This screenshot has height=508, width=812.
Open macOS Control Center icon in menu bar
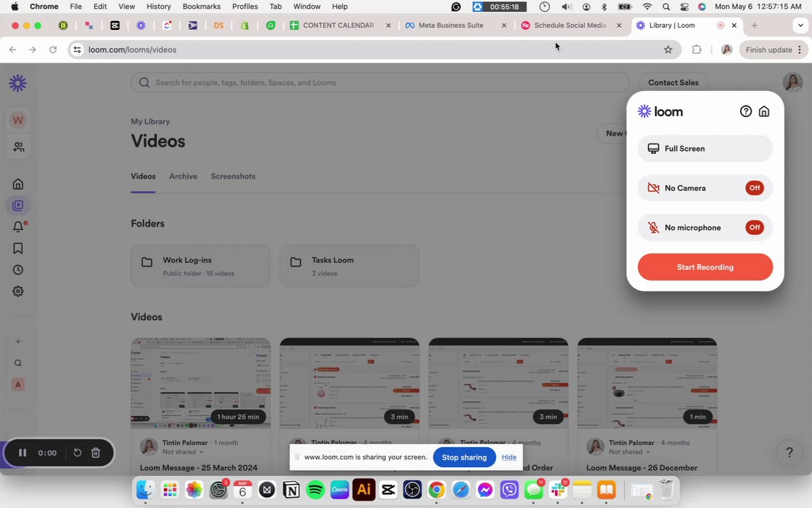coord(684,6)
